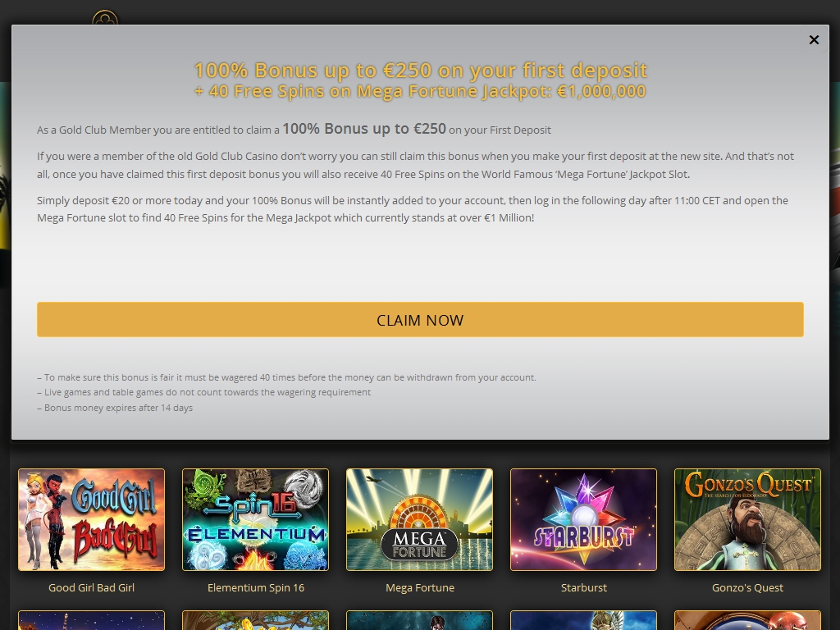Click the Gonzo's Quest text label
This screenshot has width=840, height=630.
point(747,587)
